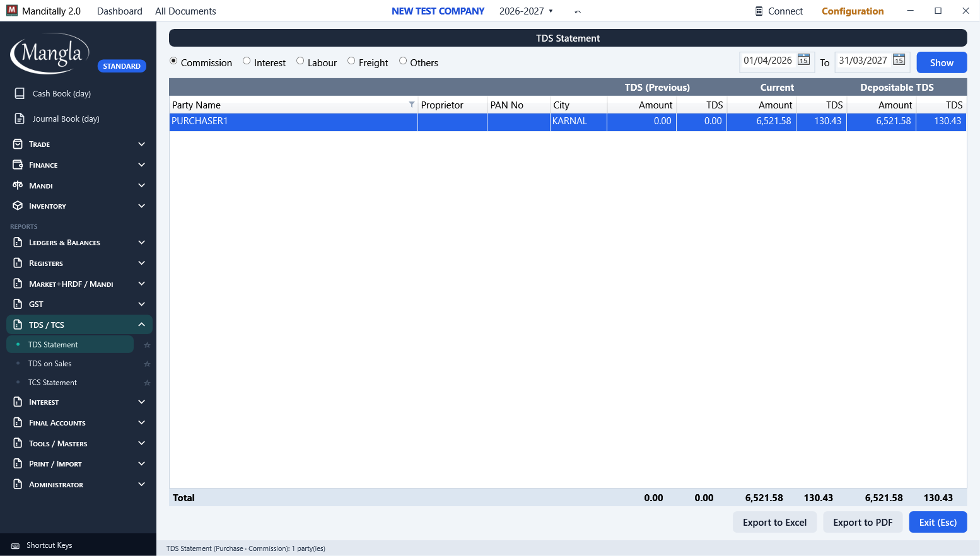Click the Shortcut Keys keyboard icon
Viewport: 980px width, 556px height.
pyautogui.click(x=15, y=546)
